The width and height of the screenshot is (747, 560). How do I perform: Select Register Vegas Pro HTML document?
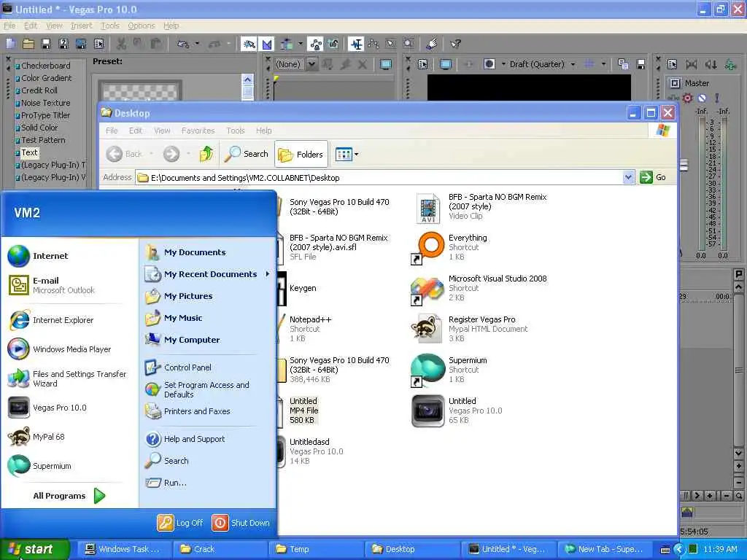click(470, 329)
